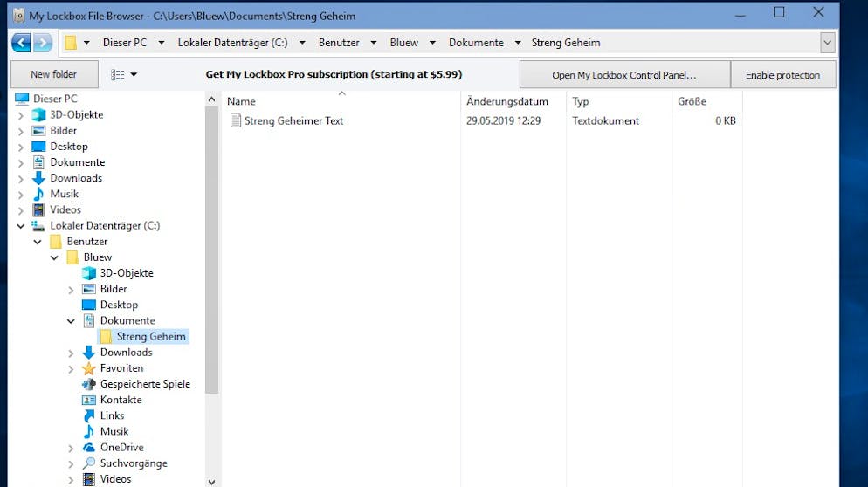868x487 pixels.
Task: Click 29.05.2019 12:29 date cell
Action: click(503, 120)
